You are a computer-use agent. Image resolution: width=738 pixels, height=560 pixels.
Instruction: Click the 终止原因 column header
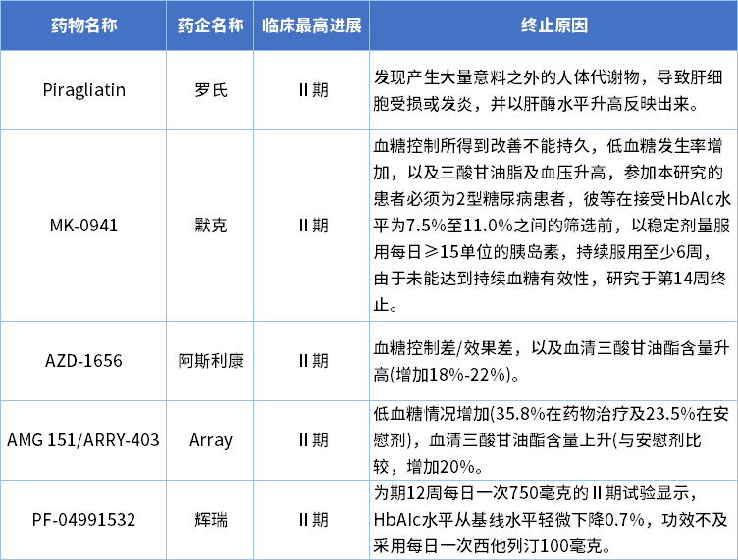(x=553, y=25)
